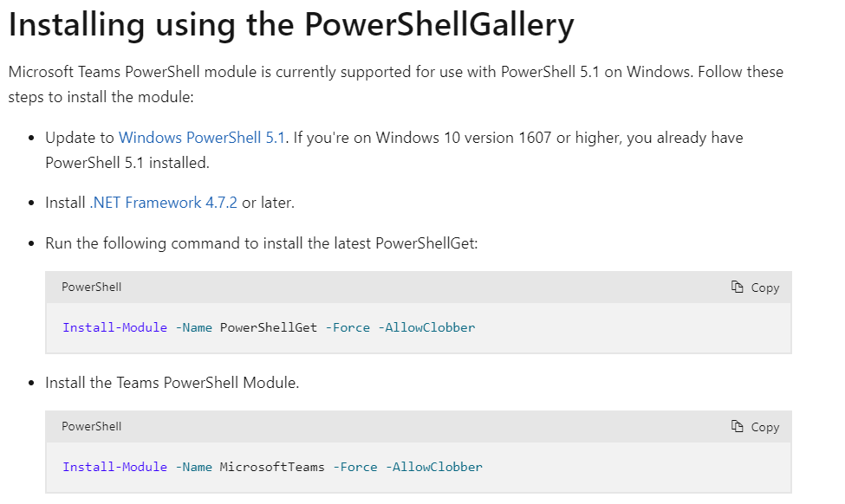This screenshot has height=504, width=845.
Task: Click the "Run the following command" bullet text
Action: click(x=261, y=243)
